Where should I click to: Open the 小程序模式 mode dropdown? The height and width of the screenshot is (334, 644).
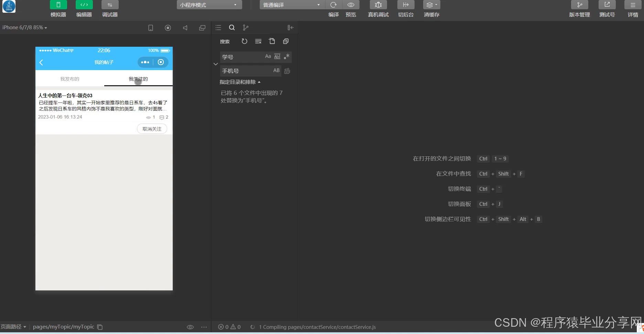[x=209, y=5]
